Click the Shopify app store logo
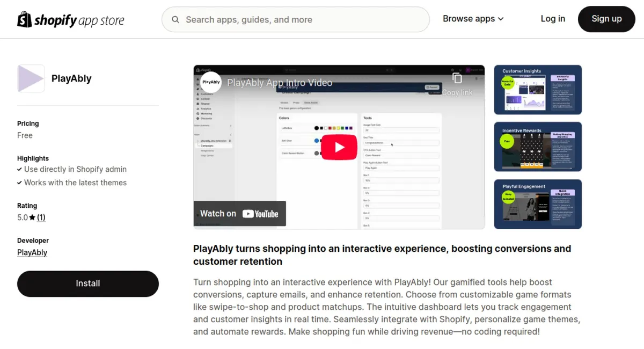Viewport: 644px width, 349px height. click(x=71, y=19)
